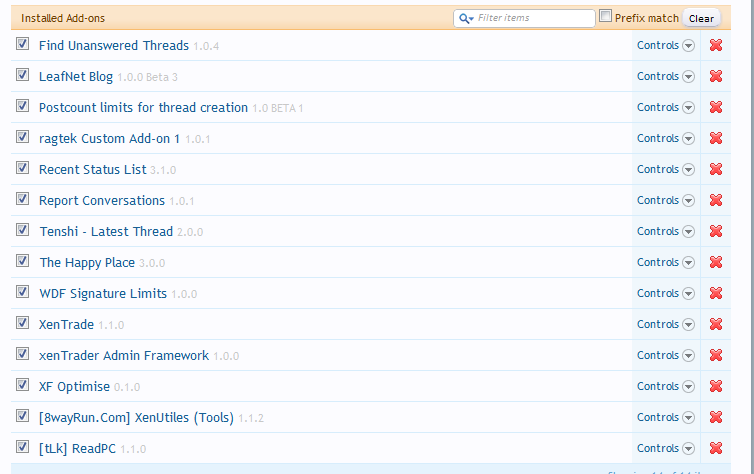Open the Find Unanswered Threads add-on link
The height and width of the screenshot is (474, 754).
point(113,46)
